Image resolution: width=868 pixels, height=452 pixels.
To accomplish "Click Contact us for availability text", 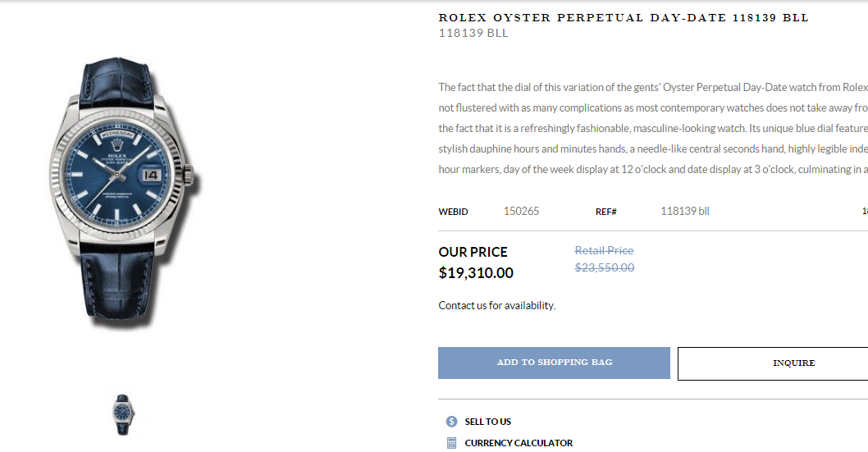I will click(x=497, y=305).
